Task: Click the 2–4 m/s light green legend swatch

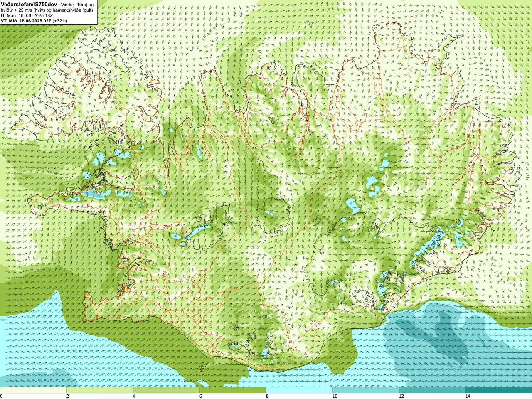Action: point(100,390)
